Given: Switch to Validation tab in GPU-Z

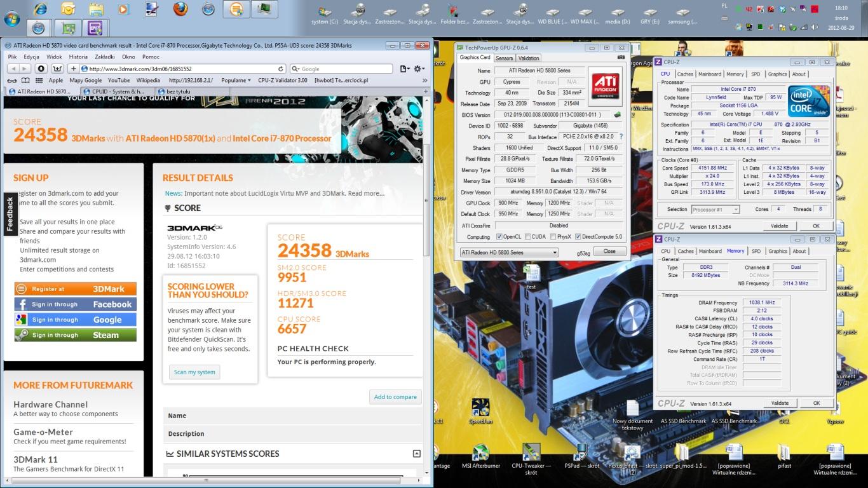Looking at the screenshot, I should coord(529,58).
